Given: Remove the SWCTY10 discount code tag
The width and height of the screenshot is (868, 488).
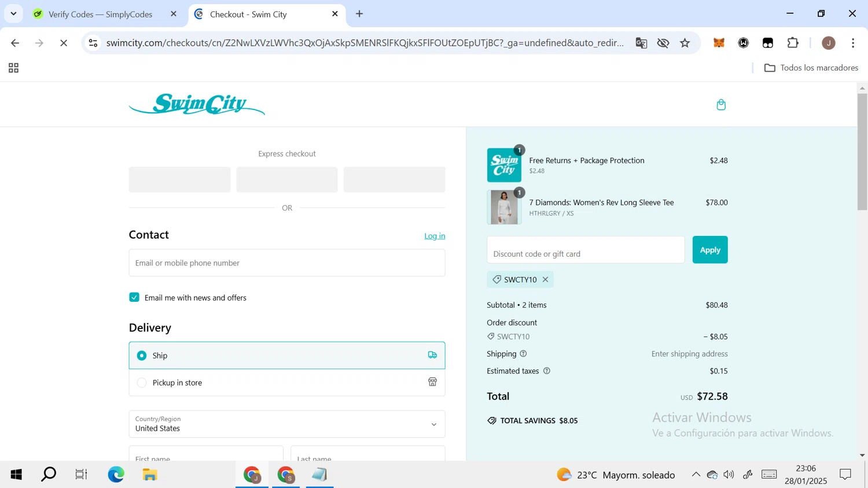Looking at the screenshot, I should pos(545,280).
